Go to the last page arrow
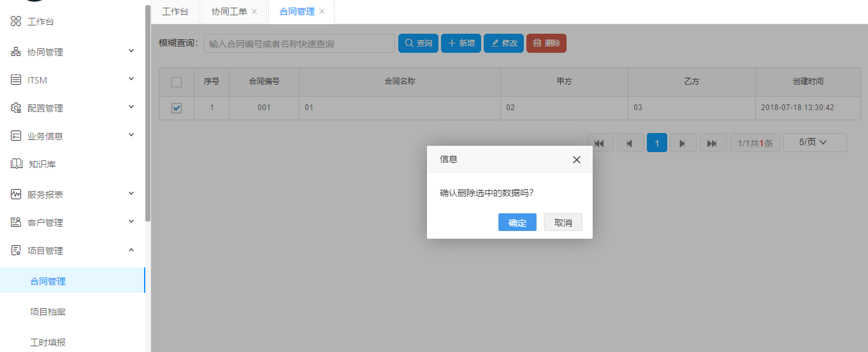This screenshot has height=352, width=868. point(712,143)
